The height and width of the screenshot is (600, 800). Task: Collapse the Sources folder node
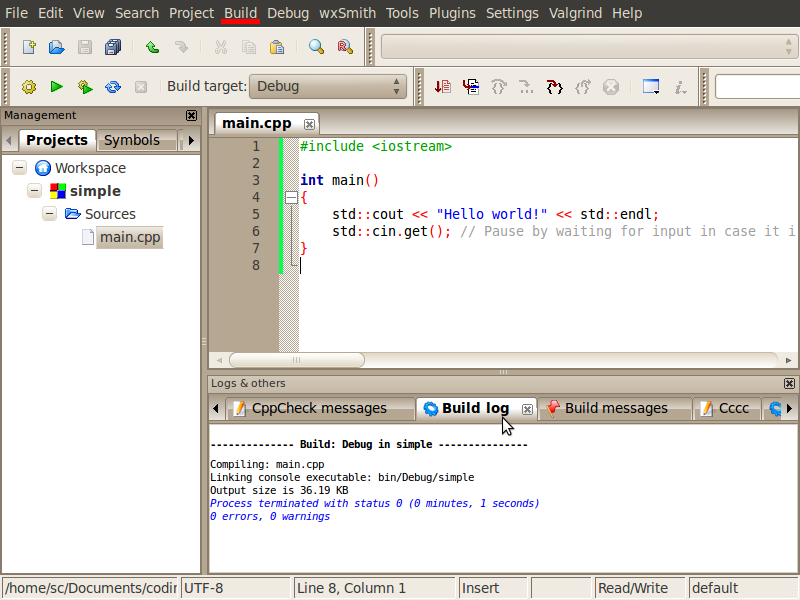pyautogui.click(x=50, y=214)
